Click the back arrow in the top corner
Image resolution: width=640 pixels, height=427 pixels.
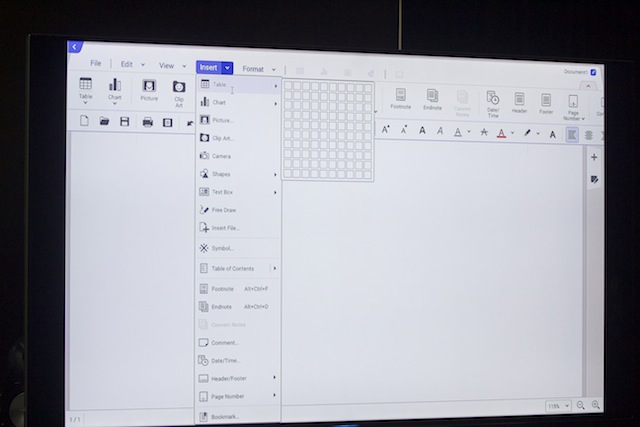click(74, 47)
